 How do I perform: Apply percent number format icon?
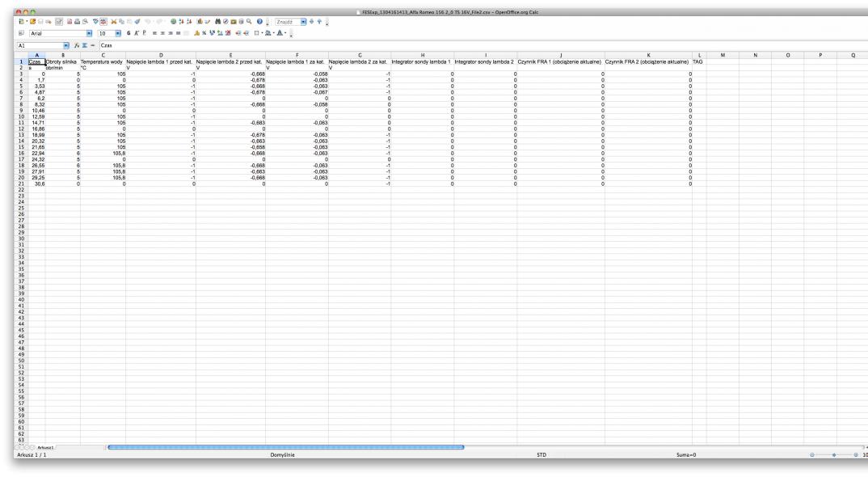(204, 33)
